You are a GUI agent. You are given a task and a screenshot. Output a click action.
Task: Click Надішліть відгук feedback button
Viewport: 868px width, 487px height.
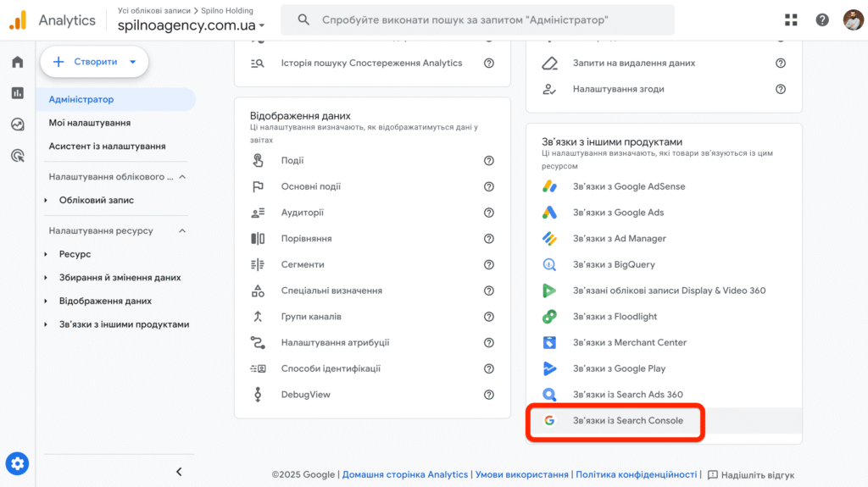coord(751,475)
